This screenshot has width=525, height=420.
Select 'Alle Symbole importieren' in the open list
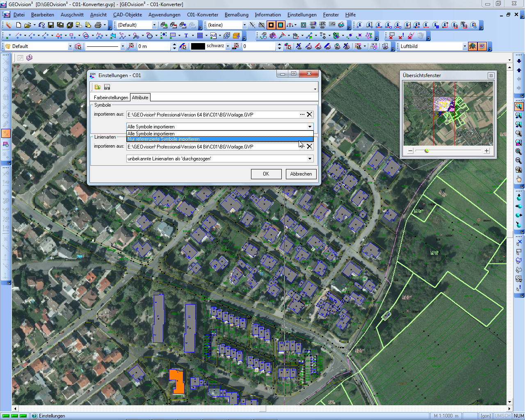coord(220,134)
